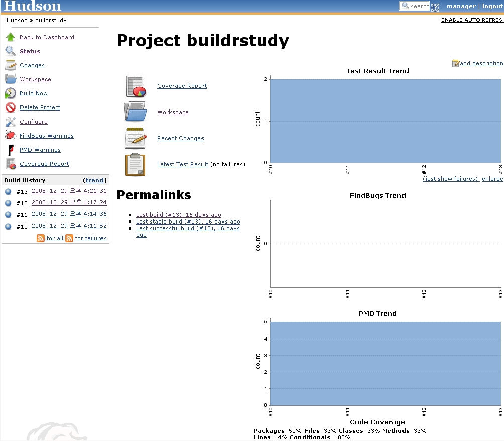Open the 'for all' RSS feed link
This screenshot has width=504, height=441.
[55, 238]
